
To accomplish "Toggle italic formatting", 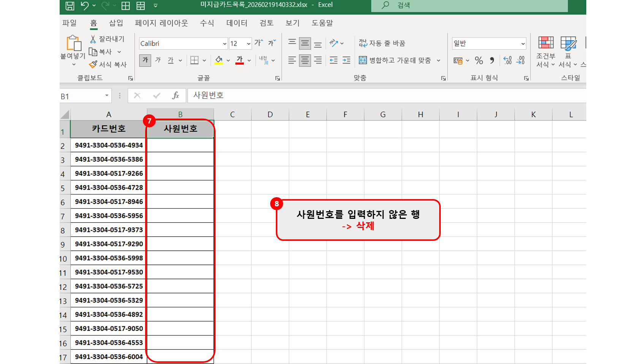I will coord(158,60).
